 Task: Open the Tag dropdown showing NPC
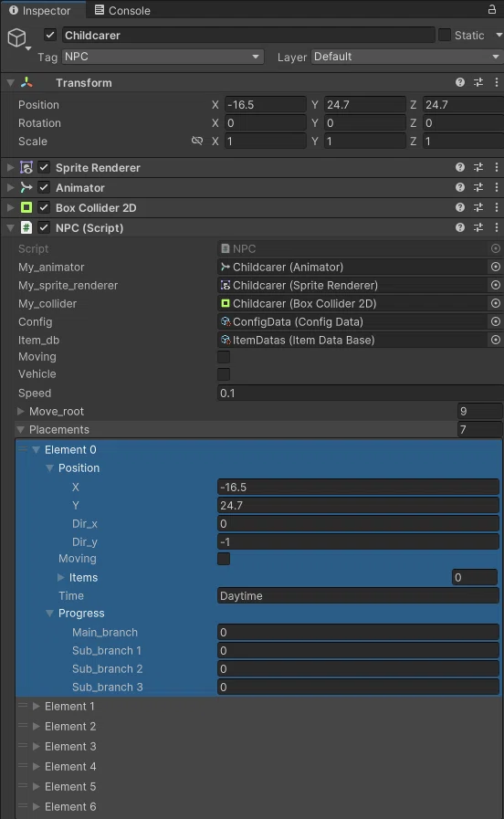point(163,57)
